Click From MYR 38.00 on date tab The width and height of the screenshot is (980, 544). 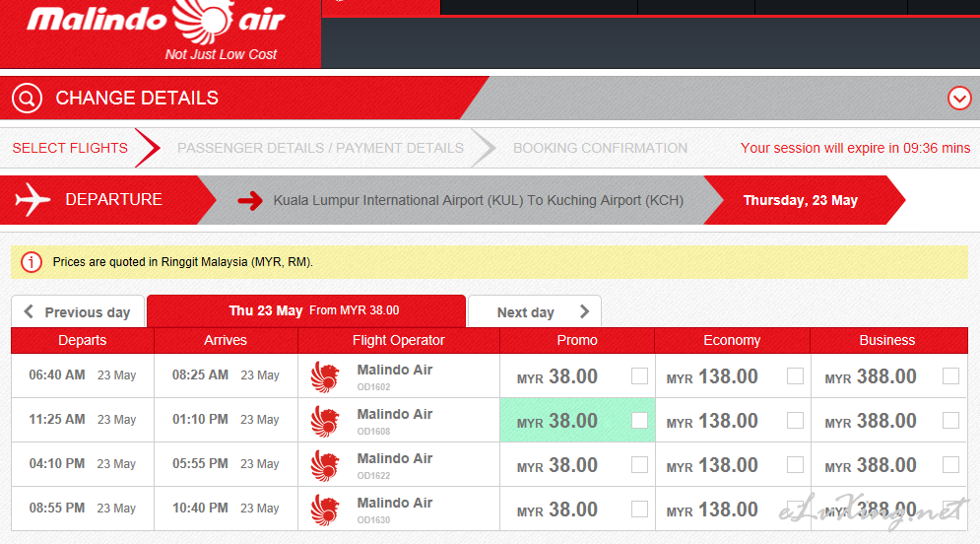pyautogui.click(x=355, y=310)
